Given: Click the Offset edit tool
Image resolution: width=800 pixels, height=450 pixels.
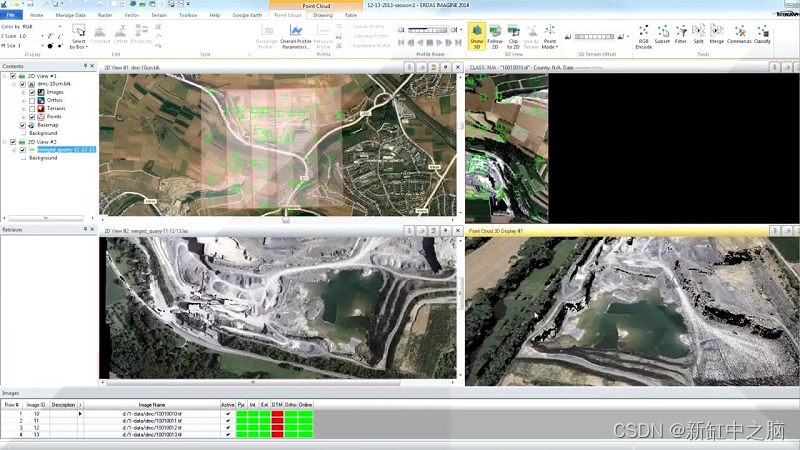Looking at the screenshot, I should tap(121, 34).
